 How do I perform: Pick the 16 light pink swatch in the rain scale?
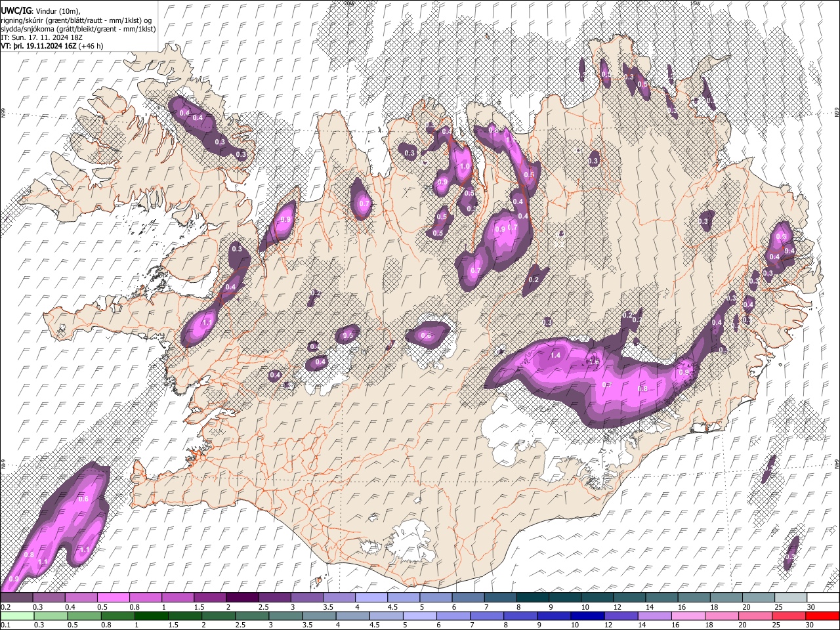point(688,616)
